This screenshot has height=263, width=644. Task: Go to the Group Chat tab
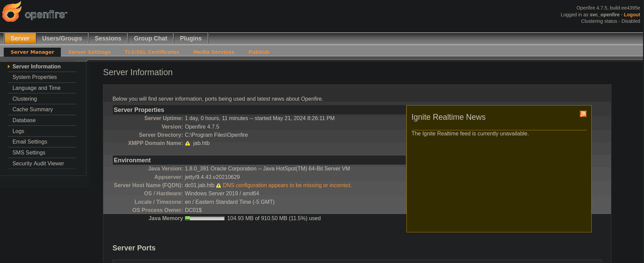point(151,38)
